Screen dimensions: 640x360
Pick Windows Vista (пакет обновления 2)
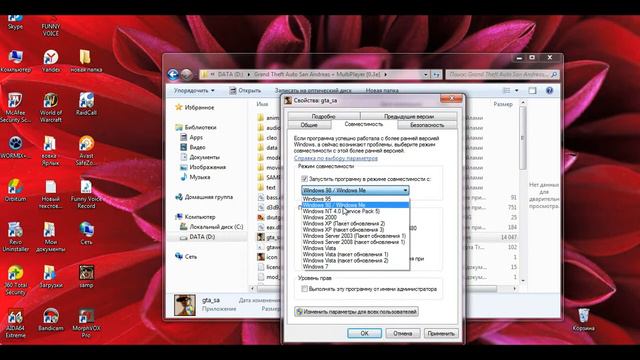click(355, 260)
